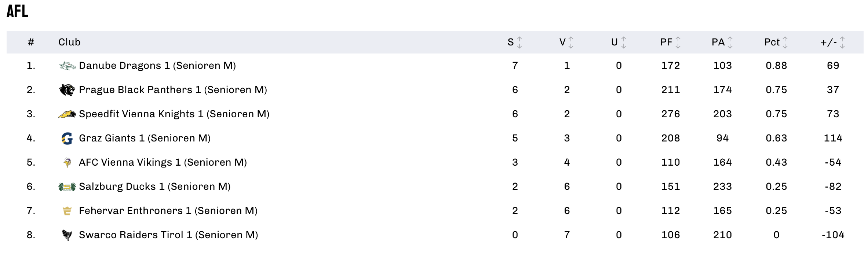Click the Vienna Knights team logo
The height and width of the screenshot is (258, 868).
[x=67, y=114]
